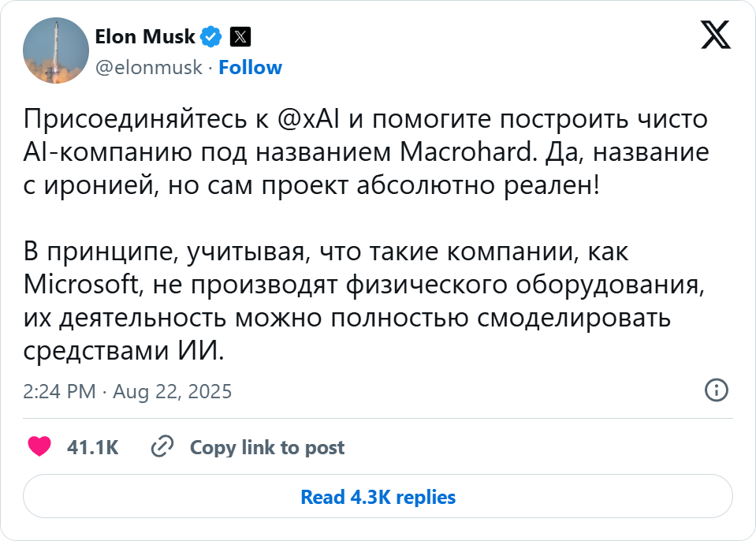Click the blue verified checkmark badge

point(210,36)
